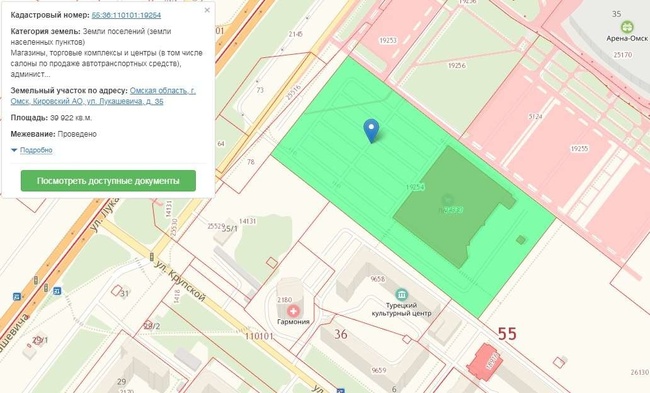The image size is (650, 393).
Task: Click the small dark green square structure
Action: 521,240
